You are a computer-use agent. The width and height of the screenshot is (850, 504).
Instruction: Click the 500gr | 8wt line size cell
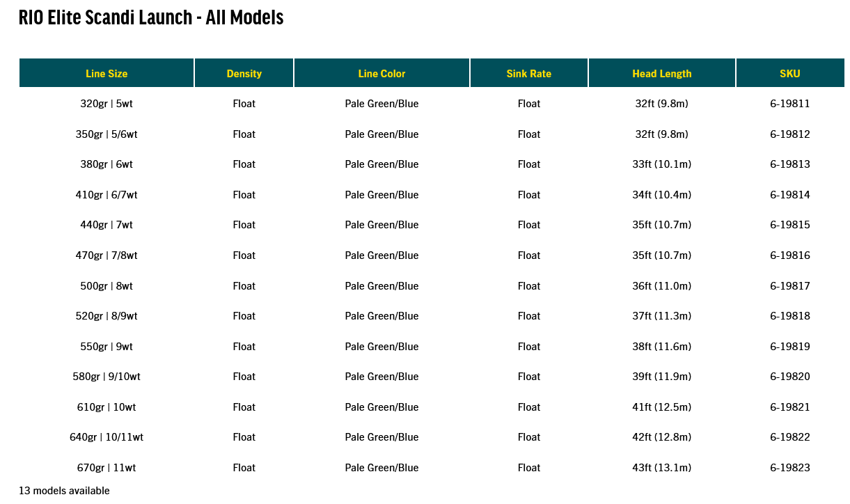[107, 286]
